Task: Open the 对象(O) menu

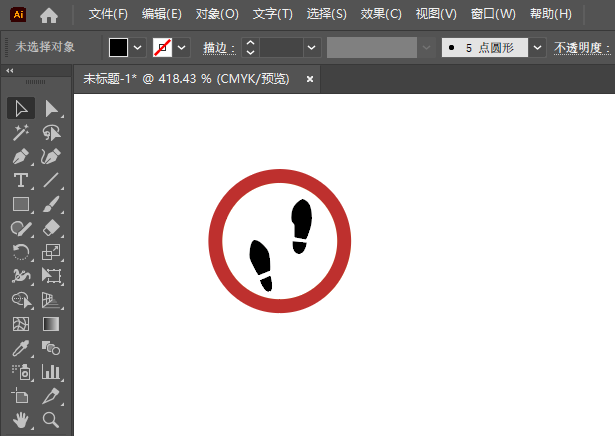Action: tap(217, 15)
